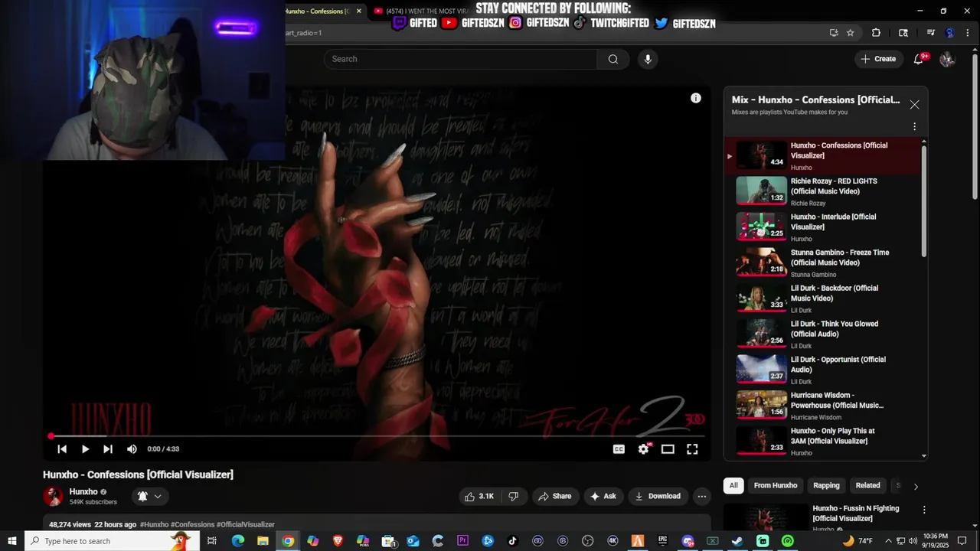Select the Rapping filter chip

click(x=826, y=485)
